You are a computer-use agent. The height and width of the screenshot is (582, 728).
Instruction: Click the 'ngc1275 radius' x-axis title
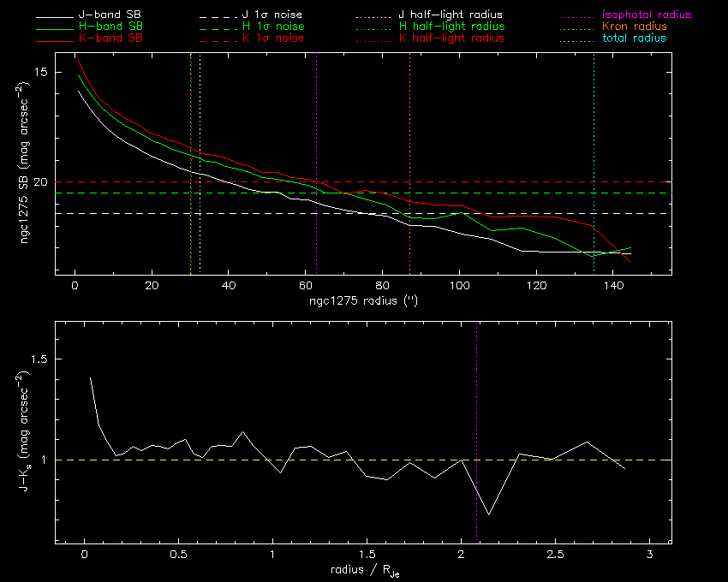tap(363, 300)
